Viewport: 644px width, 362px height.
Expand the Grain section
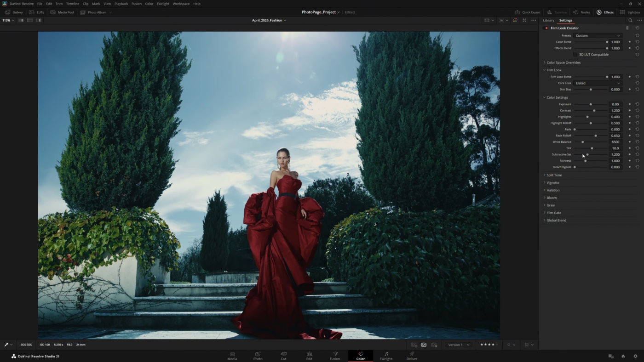click(x=551, y=205)
